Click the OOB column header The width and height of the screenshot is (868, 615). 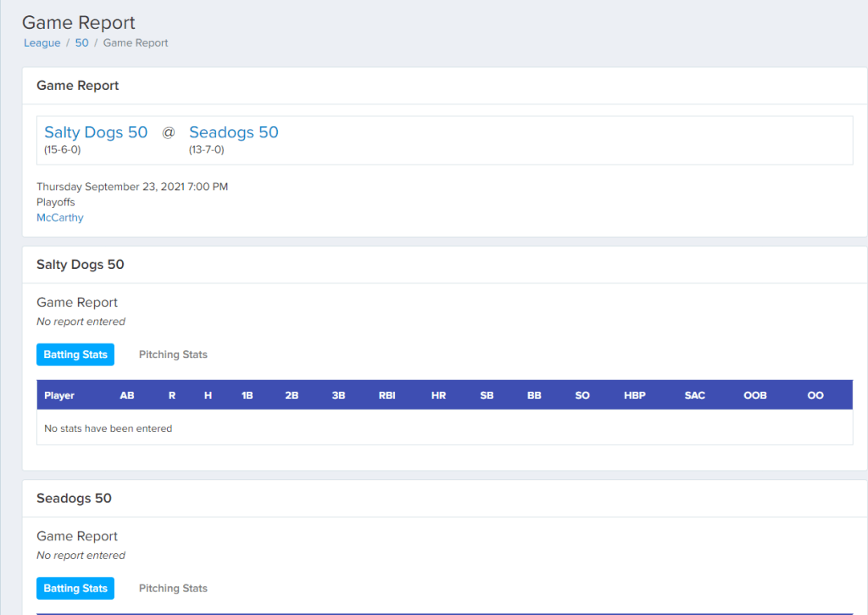click(755, 395)
